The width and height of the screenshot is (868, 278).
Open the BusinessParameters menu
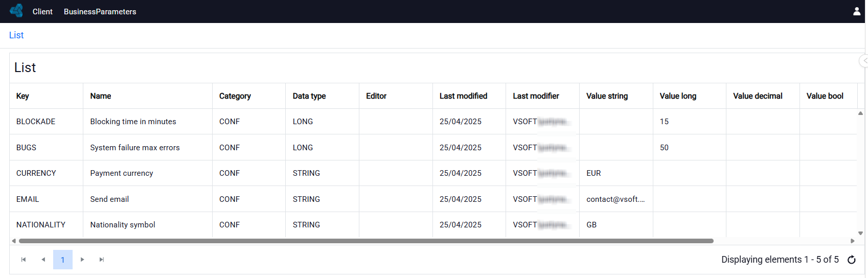point(100,11)
